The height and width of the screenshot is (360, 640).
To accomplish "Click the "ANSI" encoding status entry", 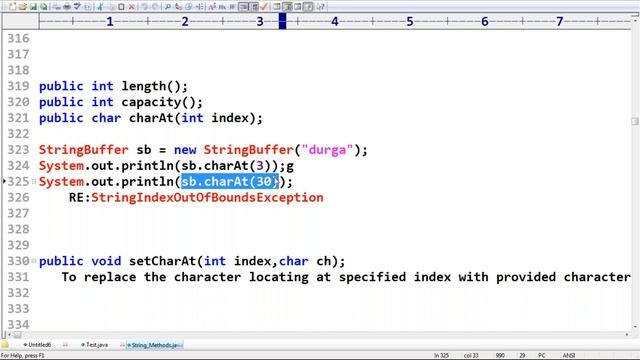I will [569, 356].
